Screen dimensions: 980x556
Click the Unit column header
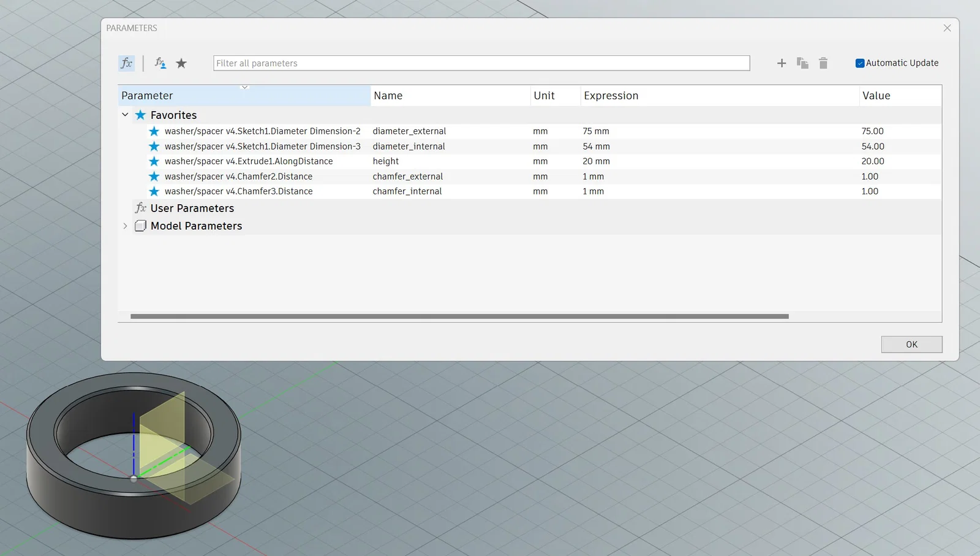(556, 96)
